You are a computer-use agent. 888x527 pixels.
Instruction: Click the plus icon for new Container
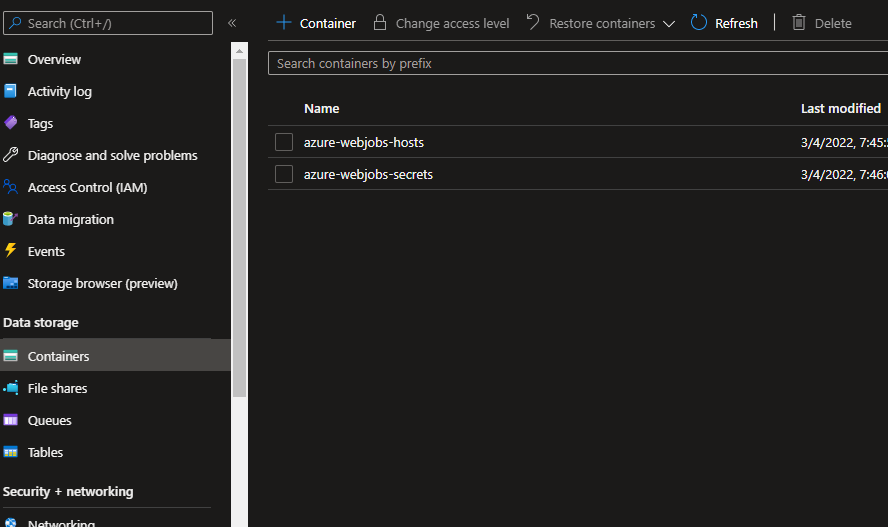(283, 23)
